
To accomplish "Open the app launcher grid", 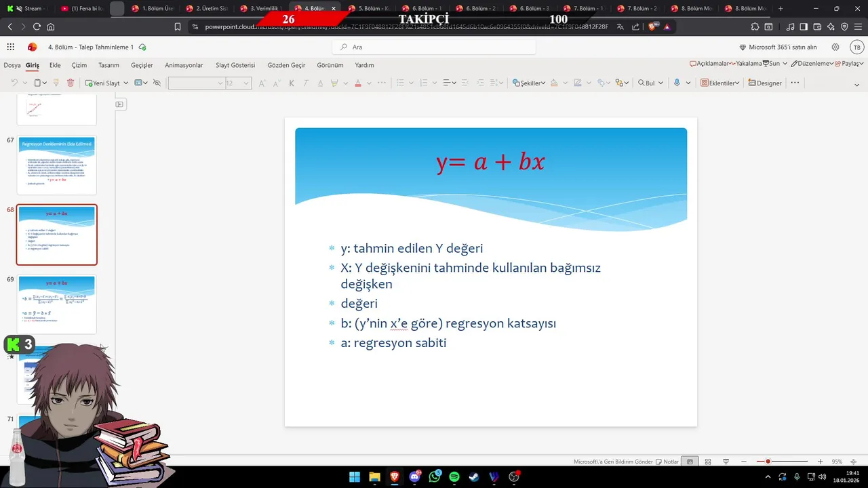I will [11, 47].
